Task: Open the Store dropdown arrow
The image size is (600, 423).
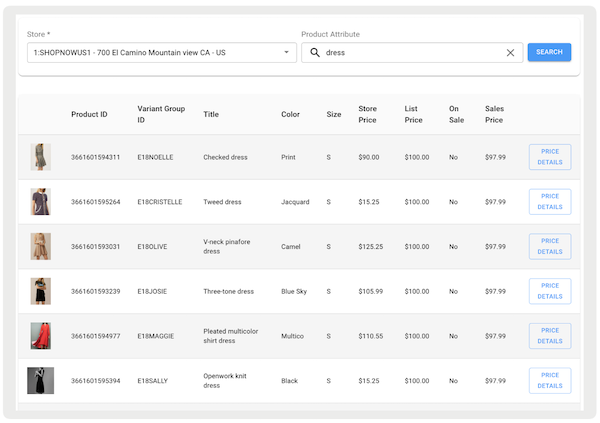Action: click(x=286, y=52)
